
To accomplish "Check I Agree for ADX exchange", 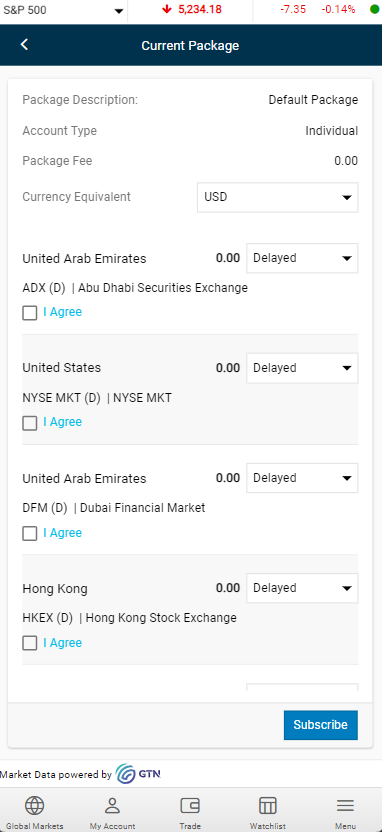I will (x=30, y=313).
